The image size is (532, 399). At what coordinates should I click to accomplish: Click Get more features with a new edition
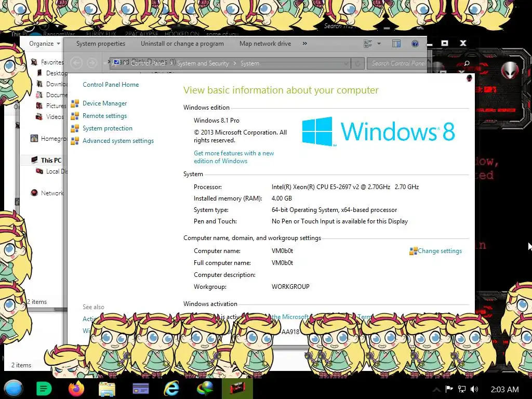pyautogui.click(x=234, y=157)
